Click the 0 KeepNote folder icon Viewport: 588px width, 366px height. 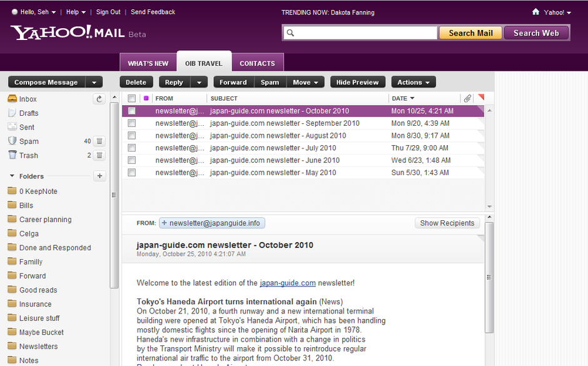click(x=13, y=190)
